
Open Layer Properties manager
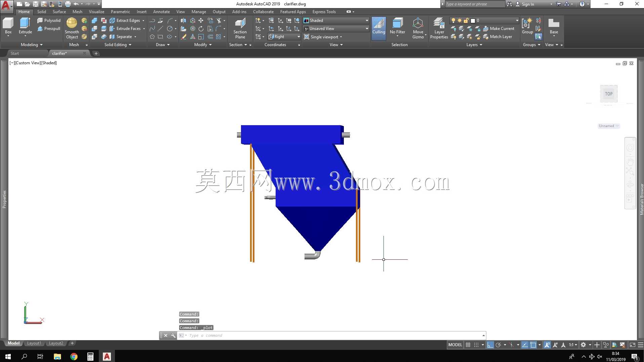coord(439,28)
